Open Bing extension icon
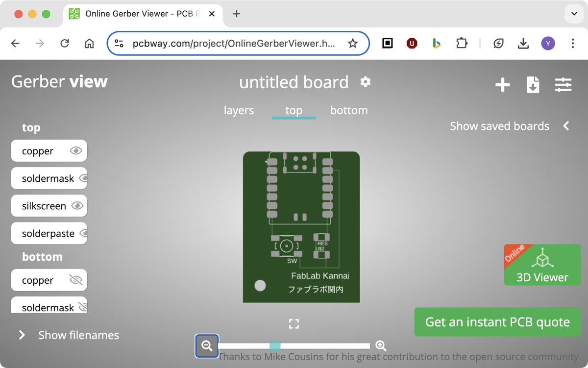The width and height of the screenshot is (588, 368). pyautogui.click(x=437, y=44)
